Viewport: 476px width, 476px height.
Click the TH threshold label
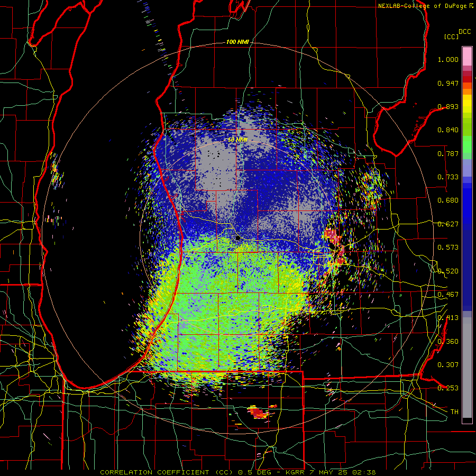[454, 411]
